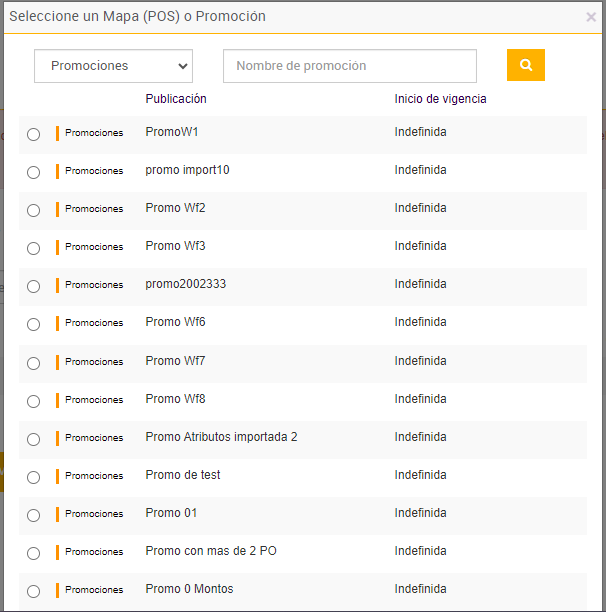Select the PromoW1 radio button
The width and height of the screenshot is (606, 612).
pyautogui.click(x=34, y=134)
